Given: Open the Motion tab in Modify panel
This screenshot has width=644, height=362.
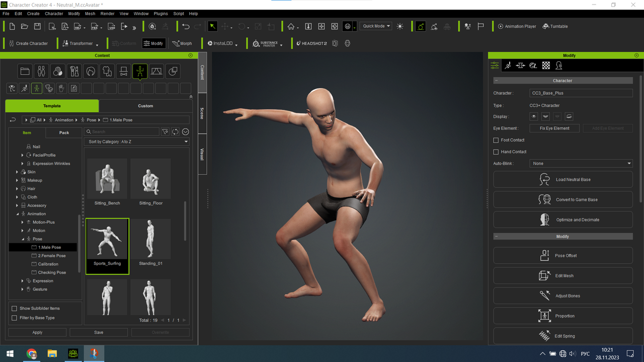Looking at the screenshot, I should tap(508, 65).
